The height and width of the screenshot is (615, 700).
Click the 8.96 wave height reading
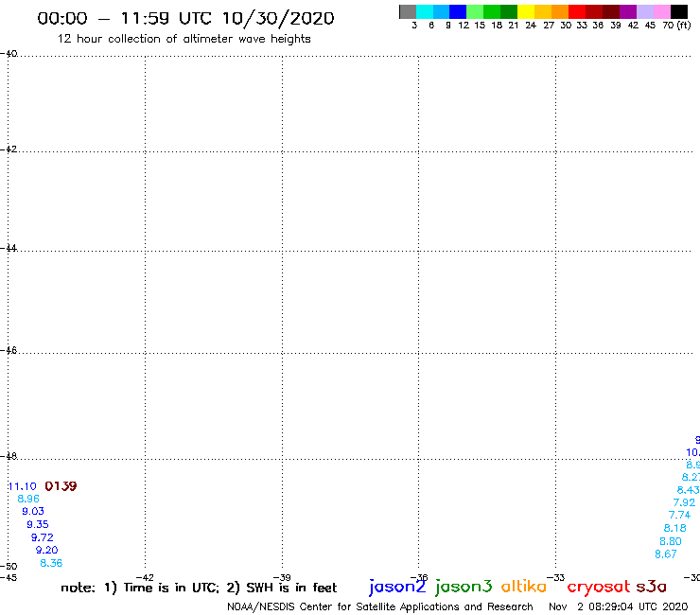coord(28,499)
